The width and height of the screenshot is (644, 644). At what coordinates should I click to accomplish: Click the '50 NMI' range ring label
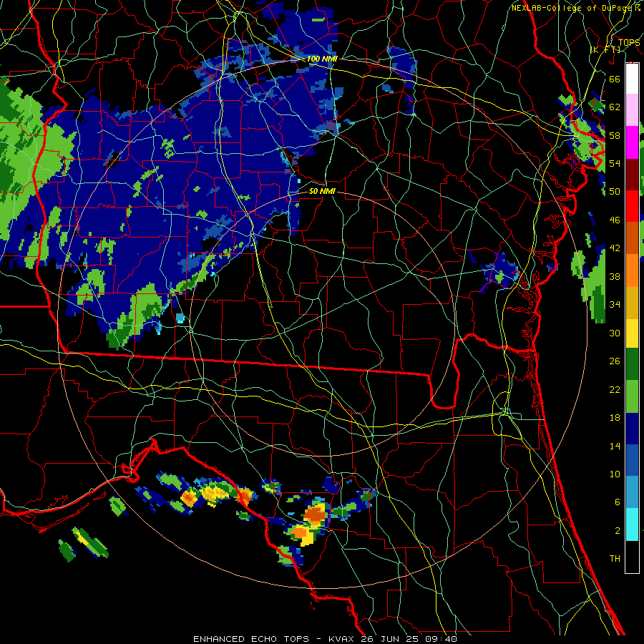click(x=322, y=191)
